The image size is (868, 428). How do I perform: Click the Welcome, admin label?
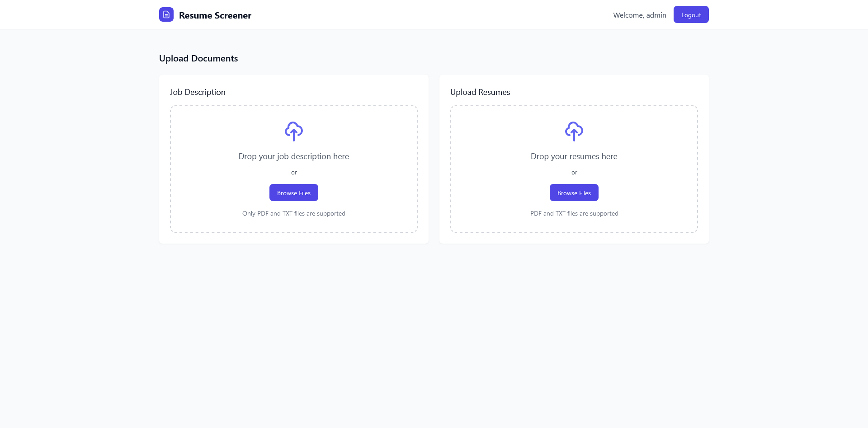pyautogui.click(x=639, y=15)
